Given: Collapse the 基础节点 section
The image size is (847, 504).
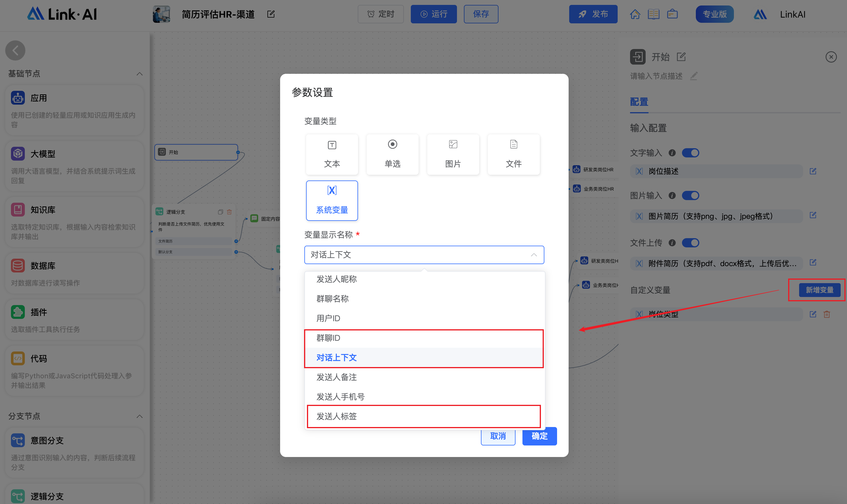Looking at the screenshot, I should (139, 74).
